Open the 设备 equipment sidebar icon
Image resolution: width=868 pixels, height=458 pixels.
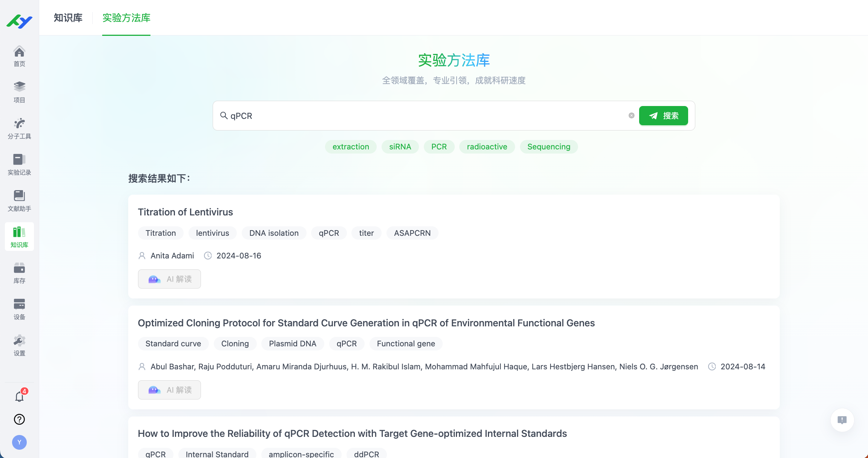pyautogui.click(x=19, y=309)
